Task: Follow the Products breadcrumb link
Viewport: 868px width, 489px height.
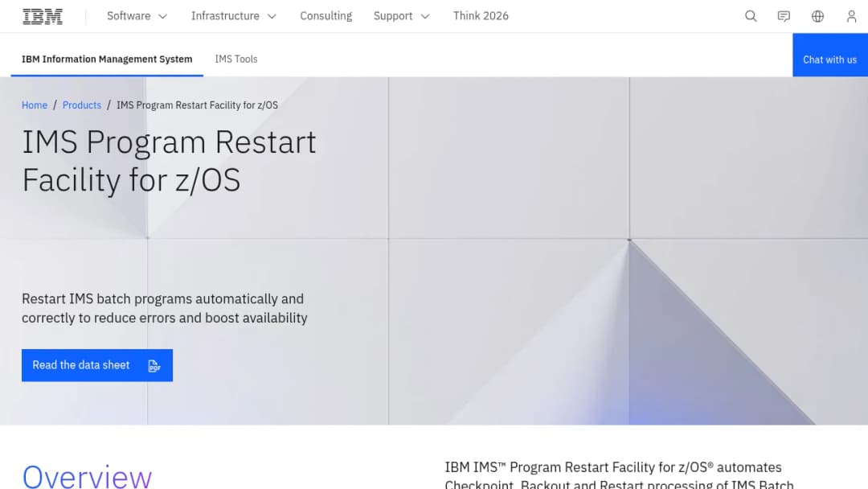Action: click(82, 105)
